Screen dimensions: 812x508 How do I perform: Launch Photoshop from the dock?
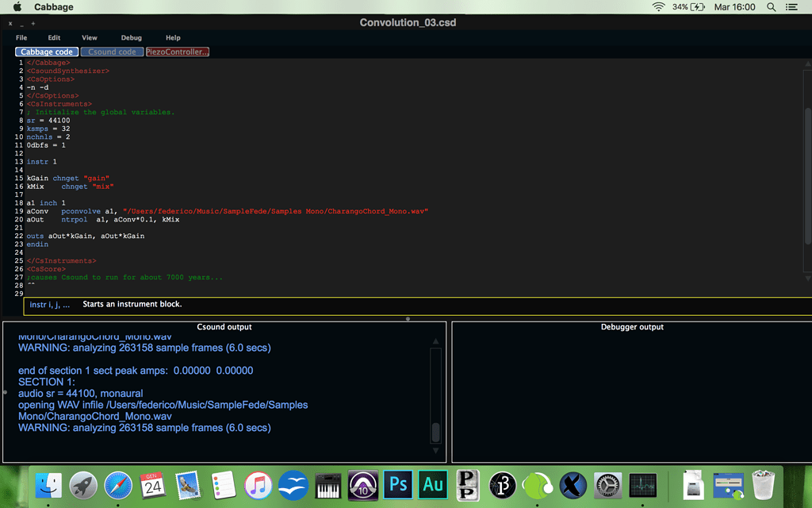click(398, 485)
